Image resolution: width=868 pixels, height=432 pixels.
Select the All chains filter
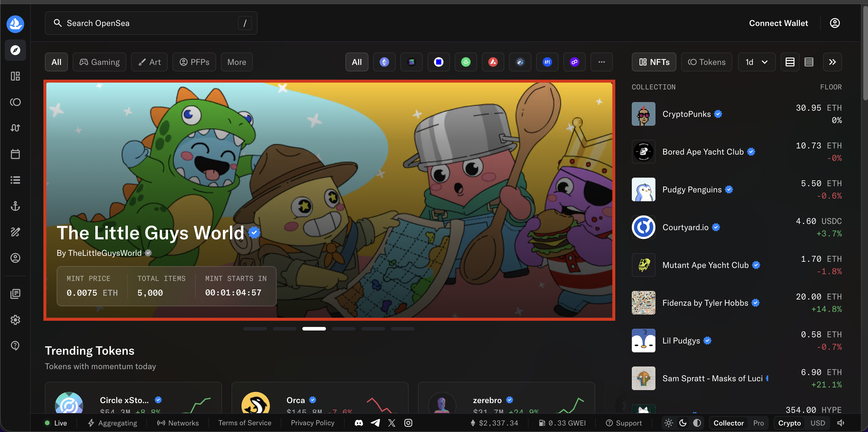(357, 62)
